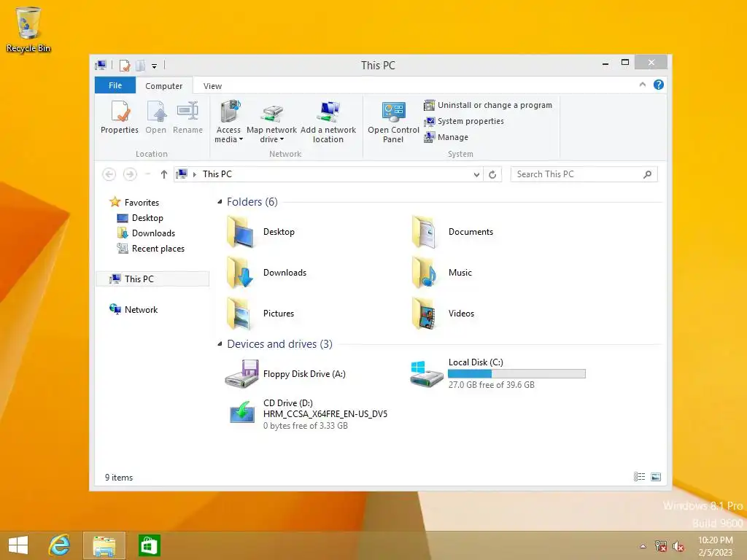Click the This PC title bar icon

pyautogui.click(x=101, y=65)
